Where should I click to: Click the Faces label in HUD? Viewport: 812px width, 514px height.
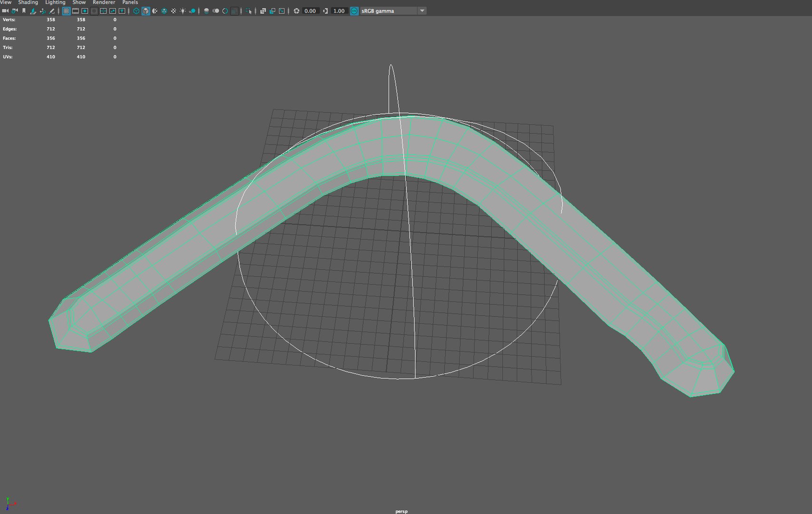(x=9, y=38)
